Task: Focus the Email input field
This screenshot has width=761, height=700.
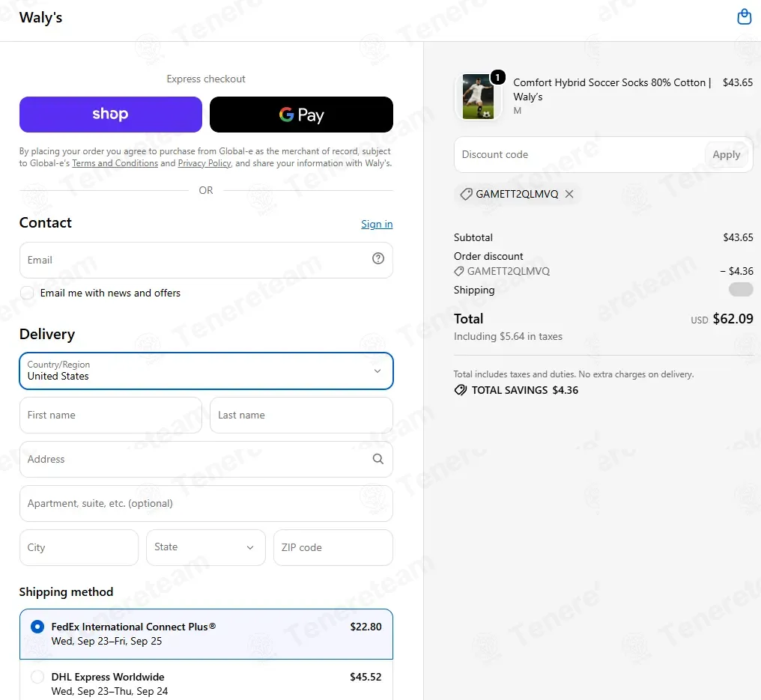Action: click(206, 261)
